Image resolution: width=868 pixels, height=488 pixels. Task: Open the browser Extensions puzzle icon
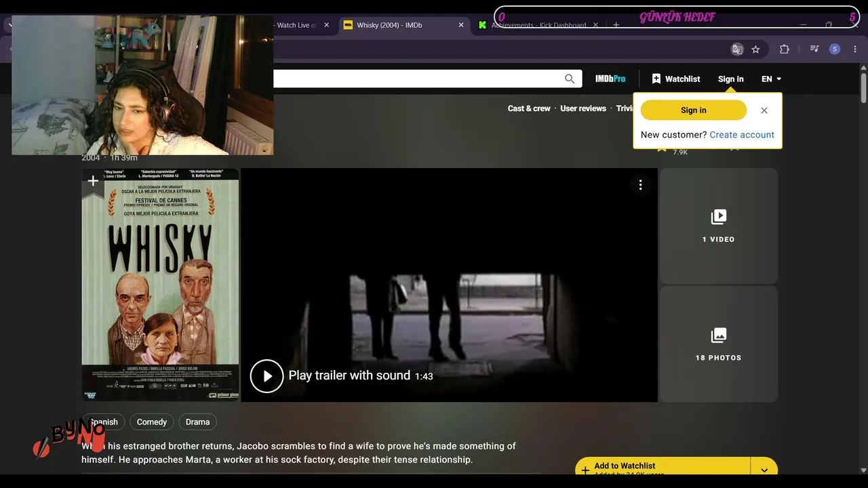[785, 49]
